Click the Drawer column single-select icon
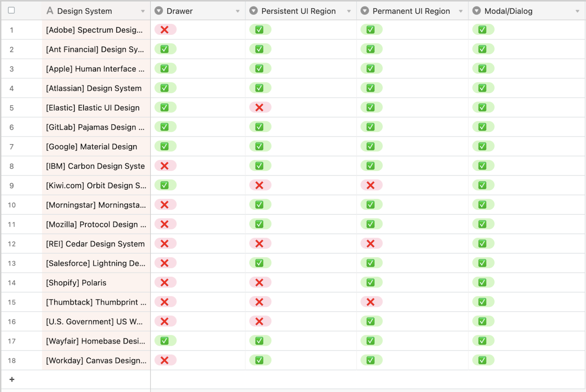 coord(159,11)
